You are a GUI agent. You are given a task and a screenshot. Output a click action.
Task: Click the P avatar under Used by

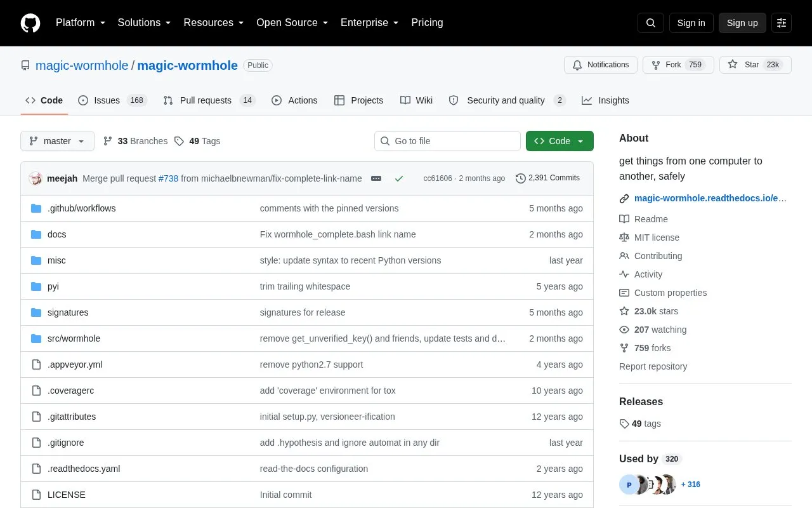pyautogui.click(x=629, y=485)
